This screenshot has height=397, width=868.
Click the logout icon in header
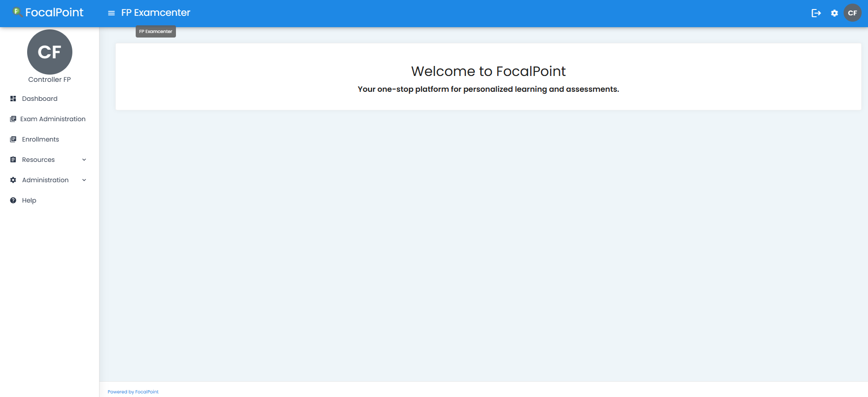pyautogui.click(x=816, y=13)
